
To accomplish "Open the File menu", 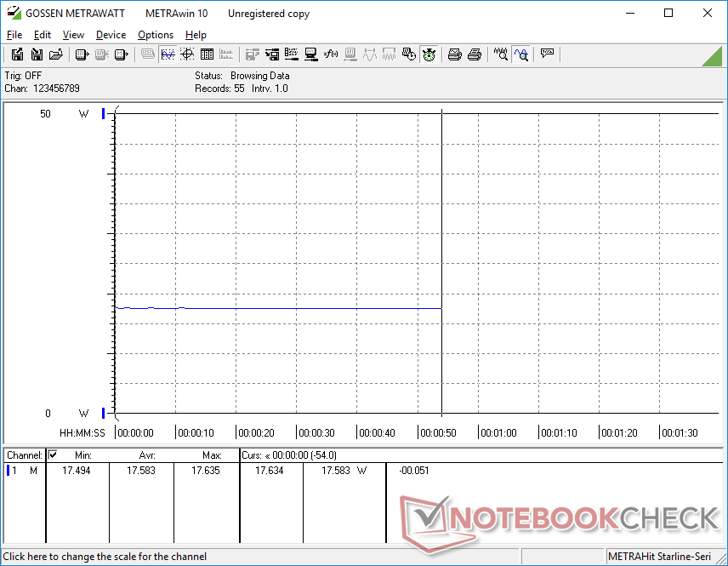I will [14, 35].
